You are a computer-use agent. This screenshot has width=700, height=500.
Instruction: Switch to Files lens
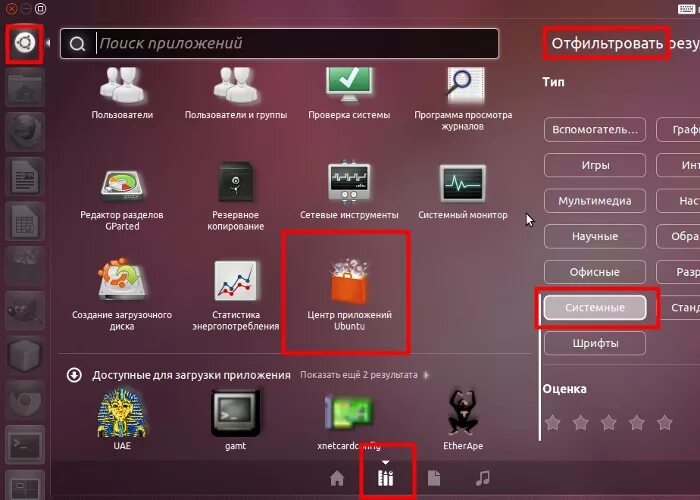[434, 478]
